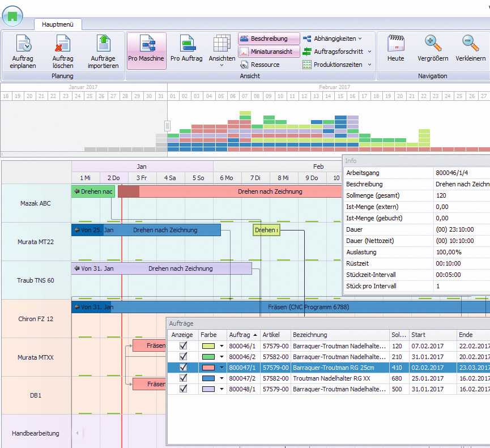The image size is (490, 448).
Task: Toggle the Beschreibung button
Action: 269,39
